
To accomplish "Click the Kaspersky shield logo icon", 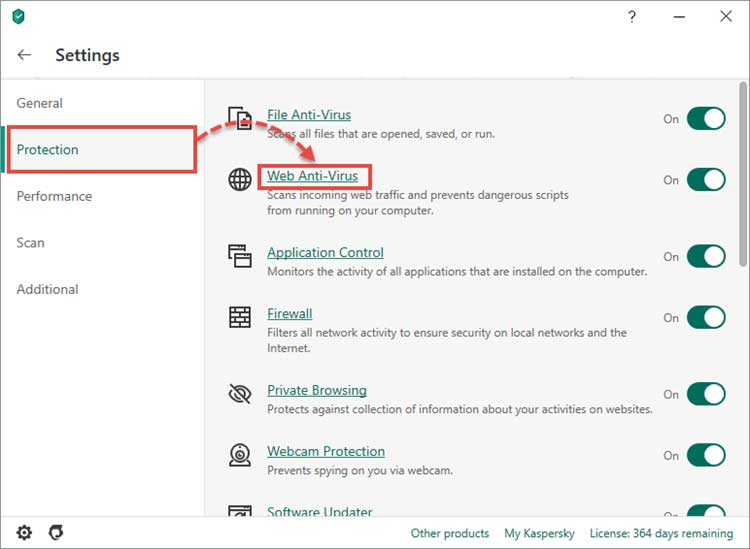I will pyautogui.click(x=18, y=17).
